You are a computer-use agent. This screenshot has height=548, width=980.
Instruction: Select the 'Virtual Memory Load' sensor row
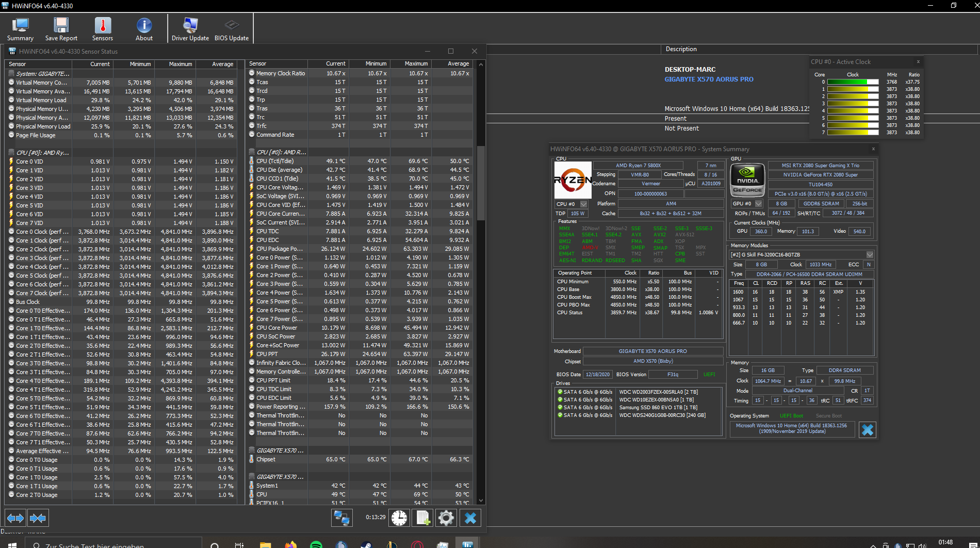(122, 100)
